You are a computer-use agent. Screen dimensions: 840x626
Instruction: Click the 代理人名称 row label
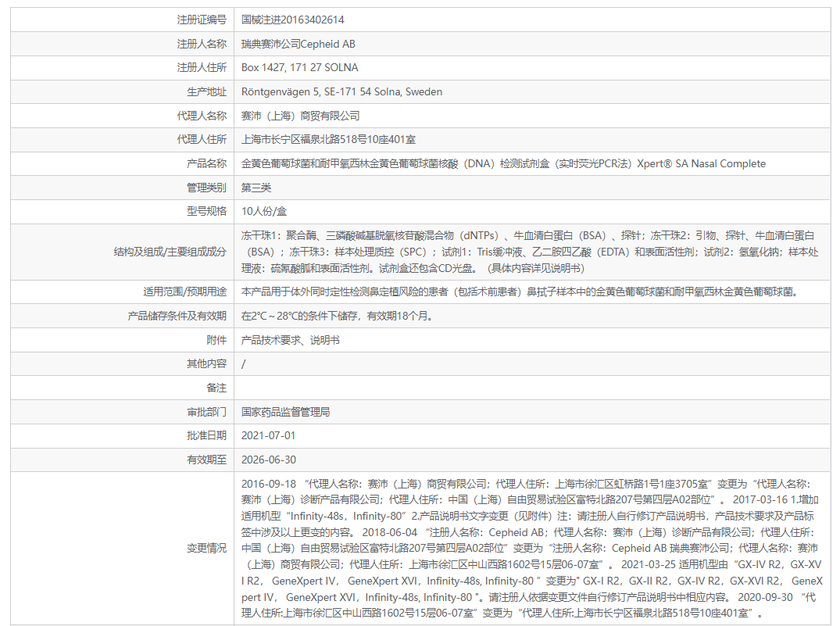pyautogui.click(x=202, y=116)
